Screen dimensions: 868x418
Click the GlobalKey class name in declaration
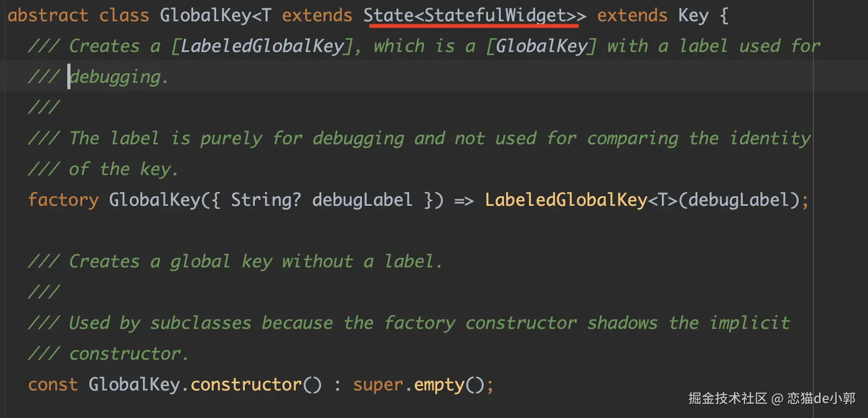[205, 15]
